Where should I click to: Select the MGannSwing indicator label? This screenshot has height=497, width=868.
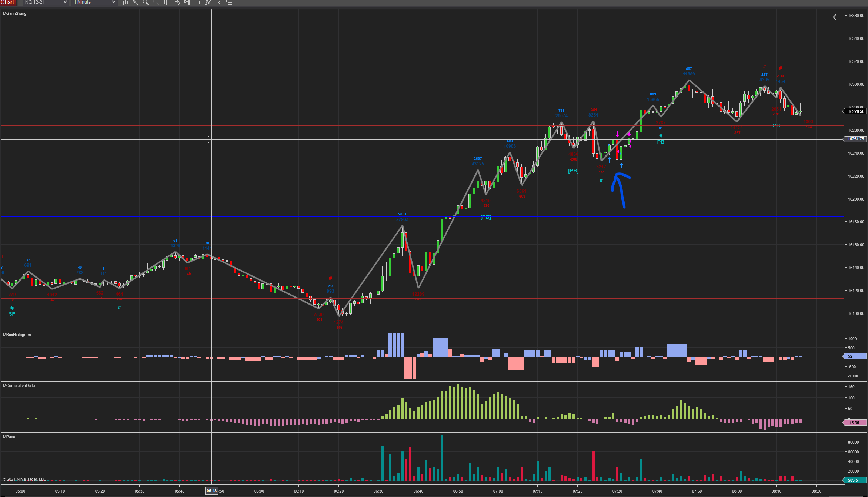point(15,13)
